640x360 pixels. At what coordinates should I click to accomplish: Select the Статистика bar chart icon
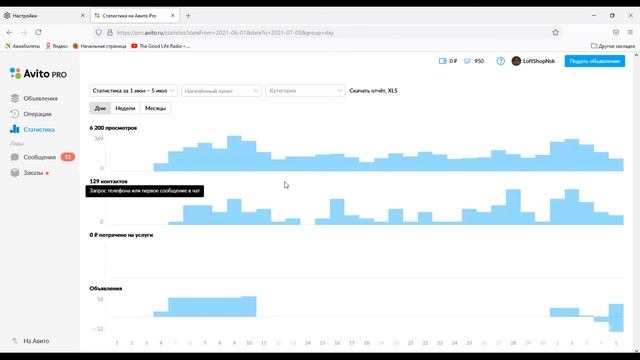15,129
